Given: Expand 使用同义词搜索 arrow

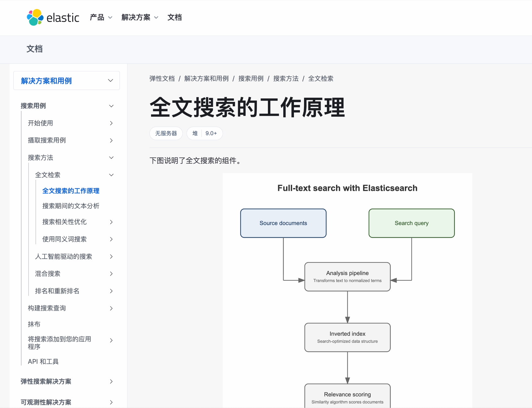Looking at the screenshot, I should [x=111, y=239].
